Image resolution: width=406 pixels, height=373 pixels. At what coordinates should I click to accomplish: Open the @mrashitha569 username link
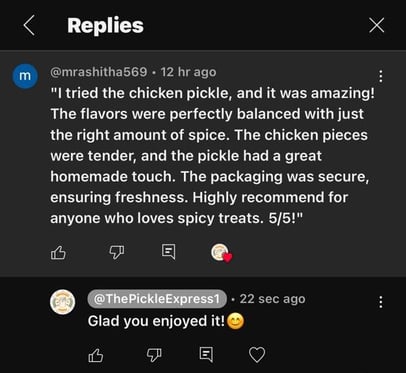[x=99, y=72]
